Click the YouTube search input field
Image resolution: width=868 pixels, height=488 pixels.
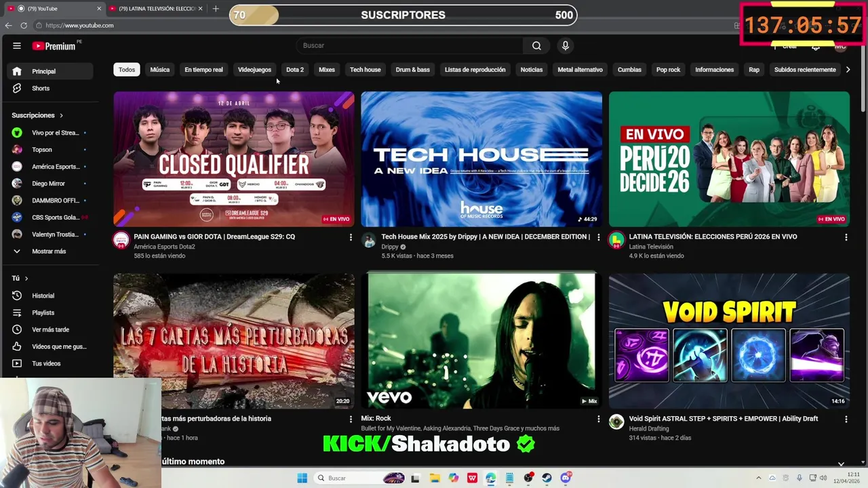(x=410, y=45)
